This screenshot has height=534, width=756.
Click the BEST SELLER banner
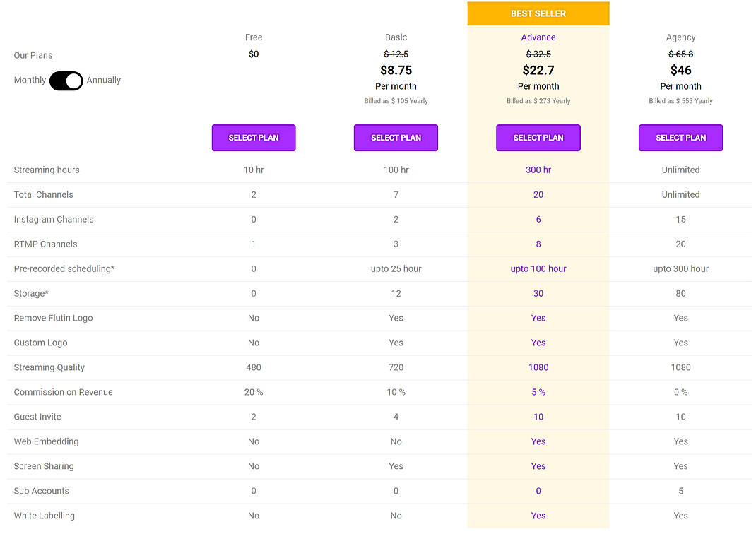point(538,13)
